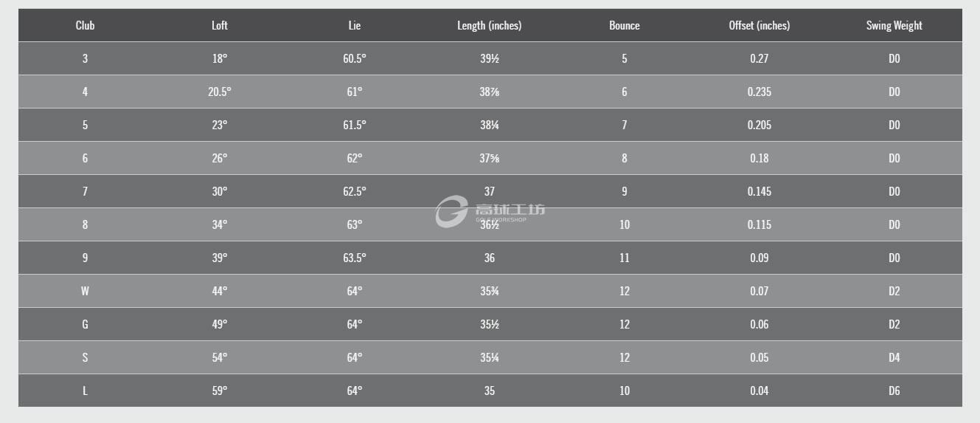The width and height of the screenshot is (980, 423).
Task: Select the Loft column header
Action: click(219, 25)
